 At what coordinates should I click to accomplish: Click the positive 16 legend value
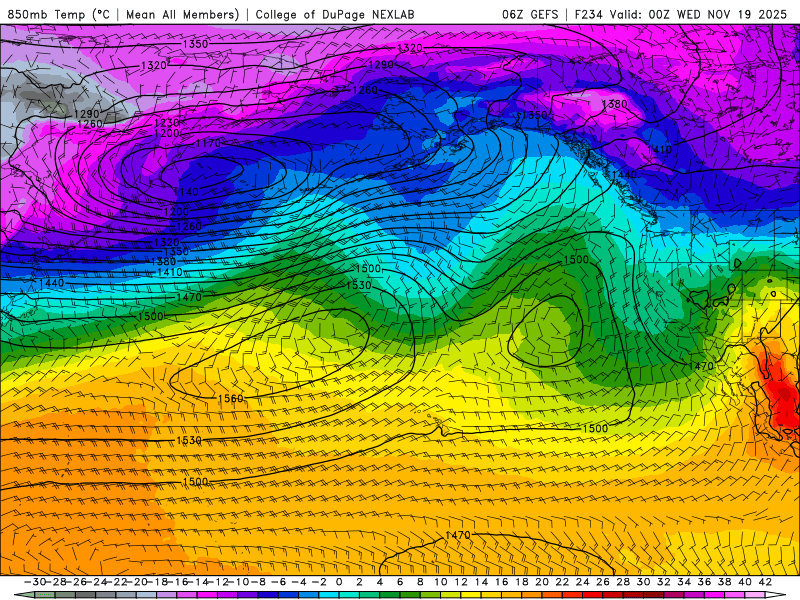pyautogui.click(x=502, y=582)
